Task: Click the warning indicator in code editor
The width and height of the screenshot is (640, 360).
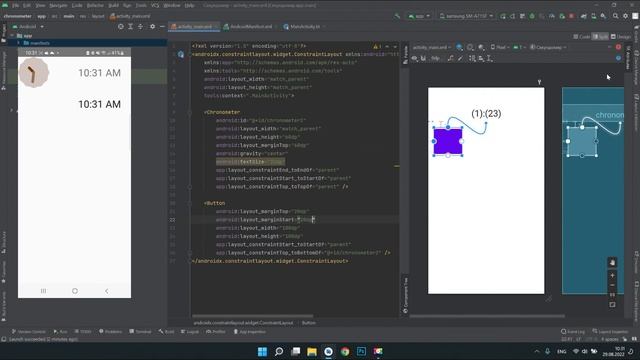Action: coord(377,47)
